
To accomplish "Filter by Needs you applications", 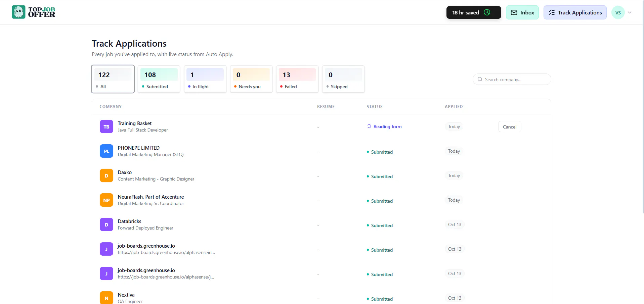I will (251, 79).
